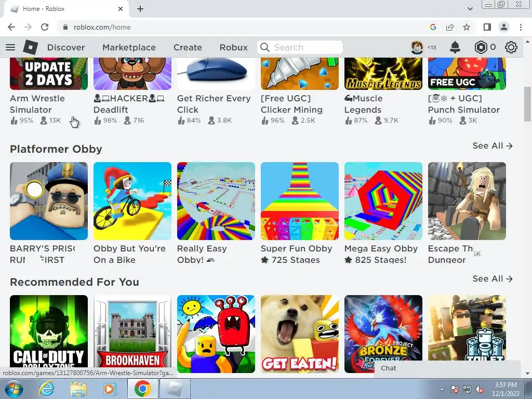Viewport: 532px width, 399px height.
Task: Open the Chrome profile icon
Action: tap(504, 27)
